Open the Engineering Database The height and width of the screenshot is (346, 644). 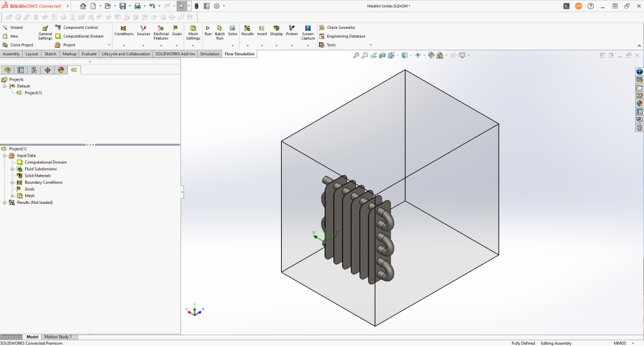click(x=342, y=36)
